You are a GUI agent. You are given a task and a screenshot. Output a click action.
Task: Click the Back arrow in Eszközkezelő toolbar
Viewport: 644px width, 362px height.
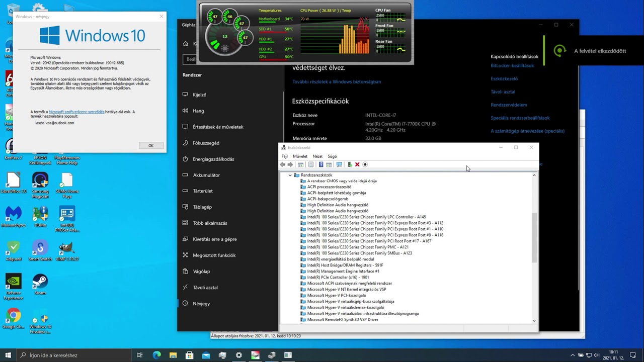[x=283, y=164]
